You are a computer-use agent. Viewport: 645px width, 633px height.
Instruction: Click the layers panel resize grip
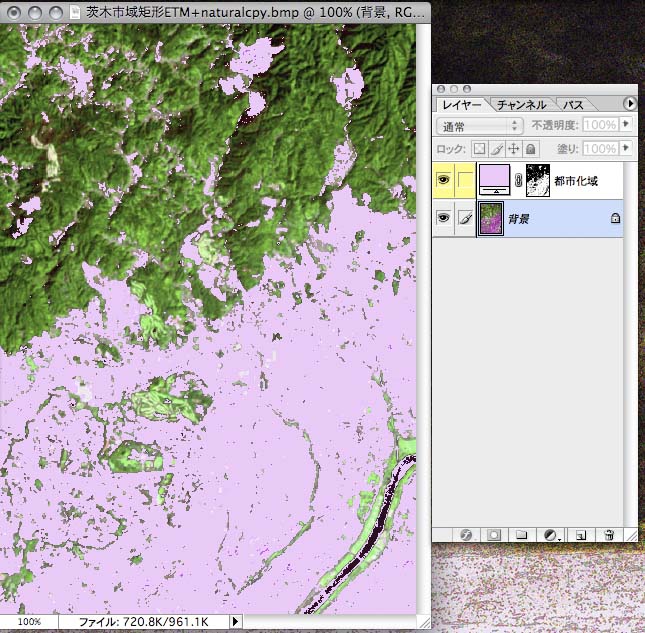click(631, 535)
